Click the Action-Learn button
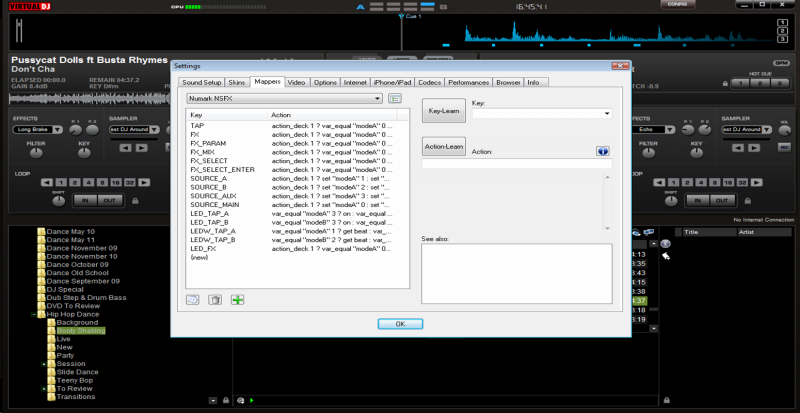This screenshot has width=800, height=413. [444, 147]
